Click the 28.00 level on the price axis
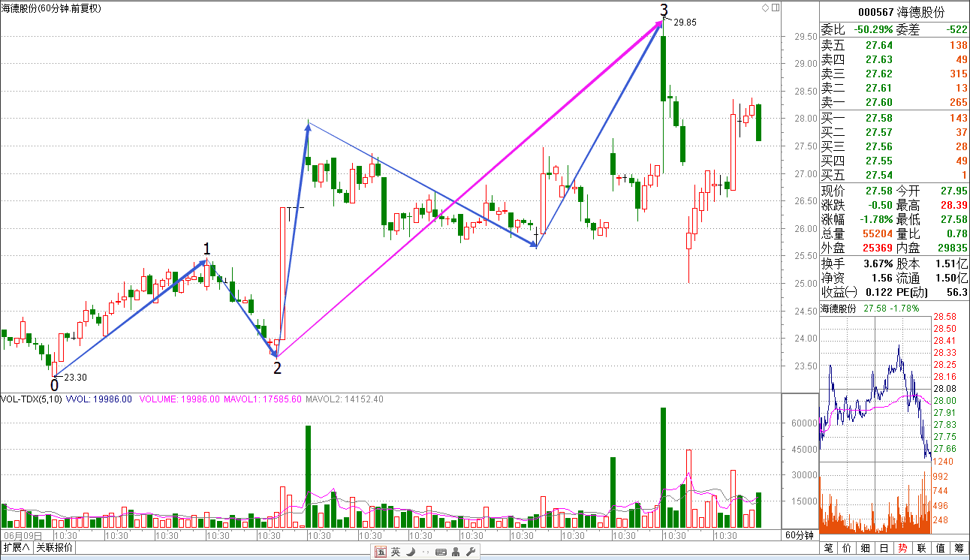The height and width of the screenshot is (560, 970). point(806,119)
